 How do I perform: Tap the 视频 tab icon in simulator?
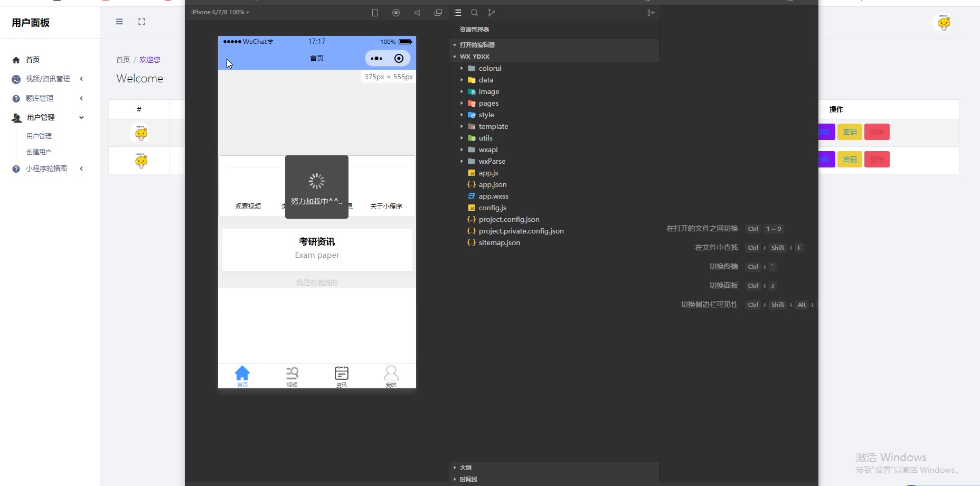click(292, 373)
